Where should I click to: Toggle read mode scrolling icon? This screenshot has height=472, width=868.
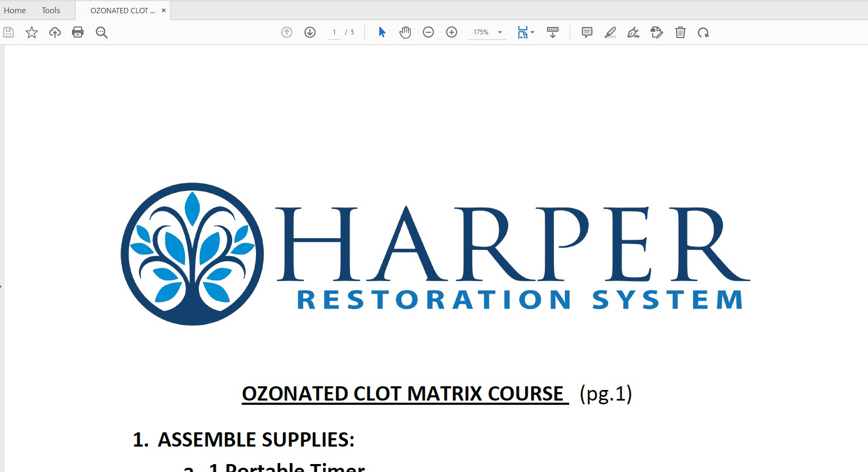click(553, 32)
